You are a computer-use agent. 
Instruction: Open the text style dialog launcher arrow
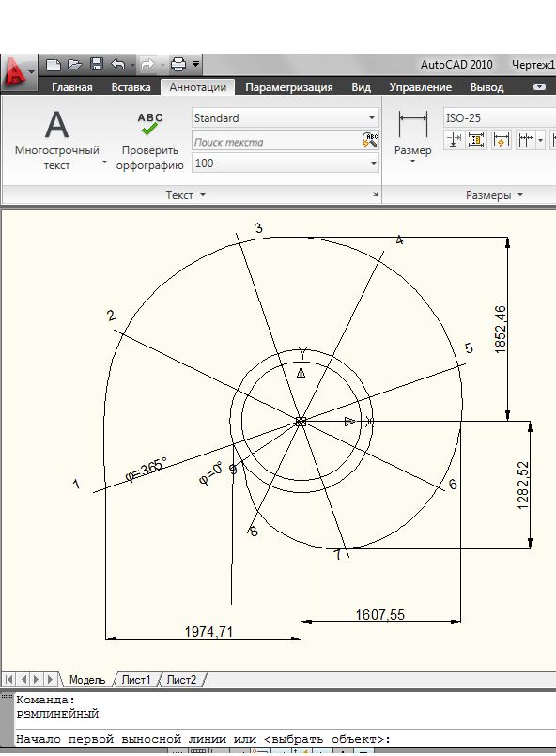375,194
